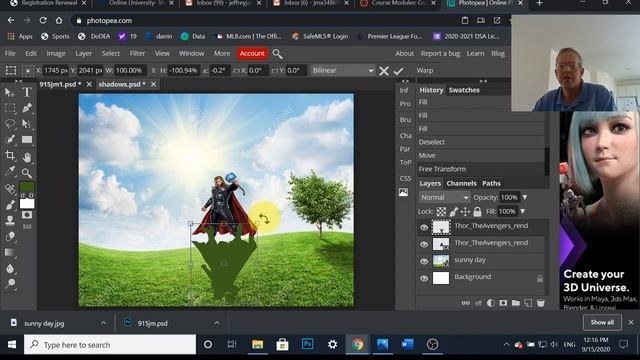The image size is (640, 360).
Task: Click the search magnifier in menu bar
Action: (278, 54)
